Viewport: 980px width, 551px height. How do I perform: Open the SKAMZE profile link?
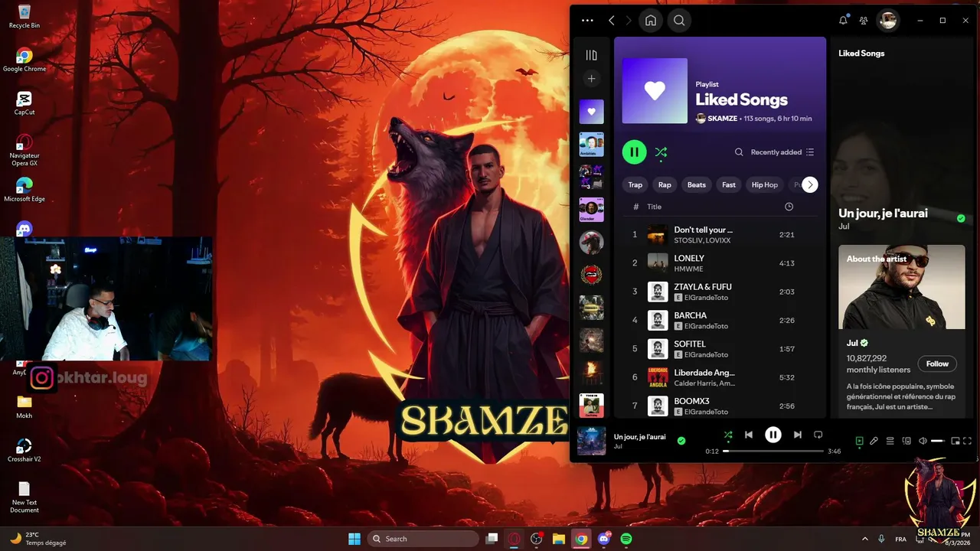[722, 119]
